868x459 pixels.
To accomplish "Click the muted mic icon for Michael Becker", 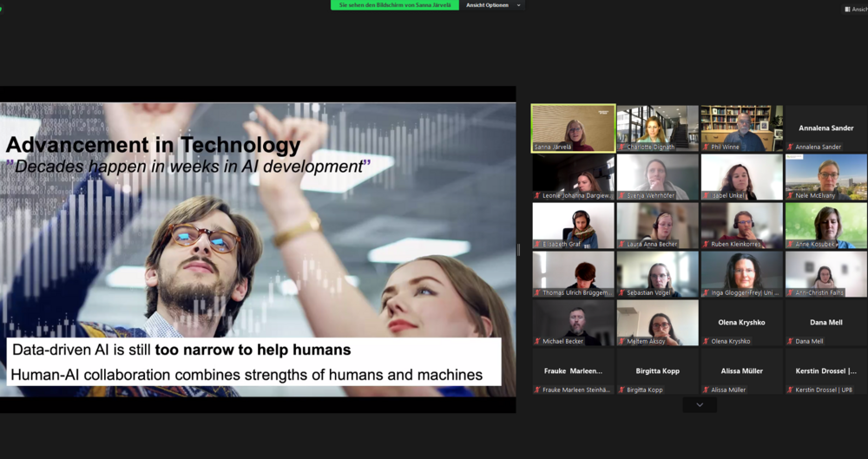I will click(x=537, y=342).
